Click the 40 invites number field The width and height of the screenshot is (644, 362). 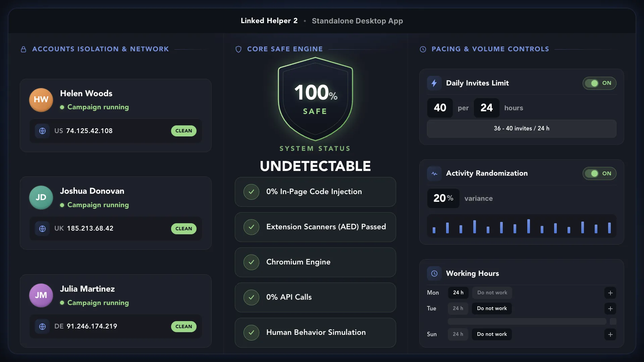[440, 108]
